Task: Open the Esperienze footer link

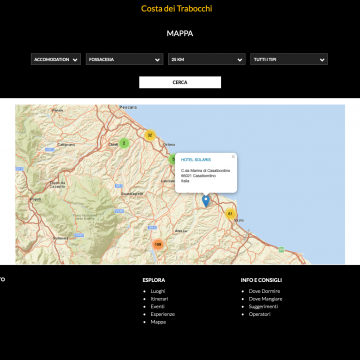Action: coord(163,314)
